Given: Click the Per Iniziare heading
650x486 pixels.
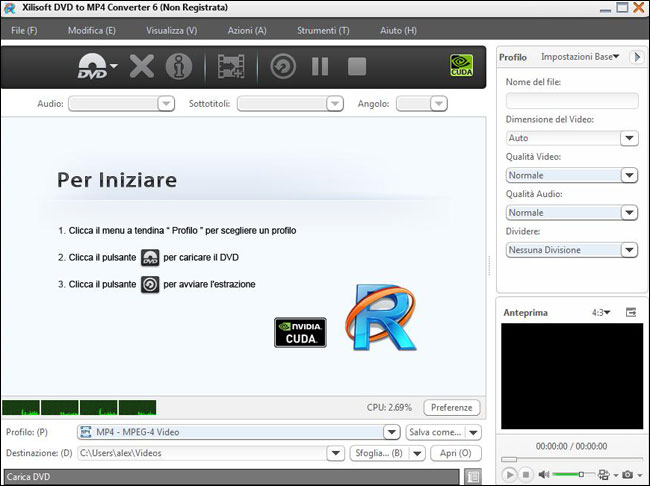Looking at the screenshot, I should click(117, 180).
